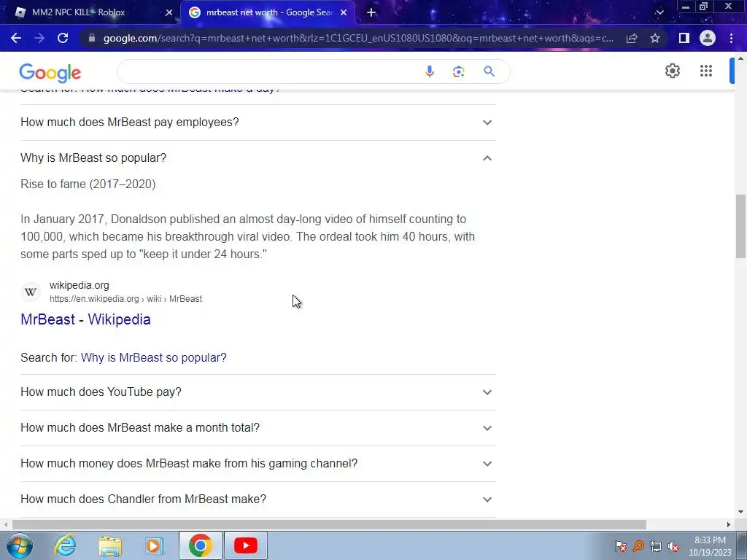Screen dimensions: 747x560
Task: Click the vertical scrollbar thumb
Action: click(x=740, y=226)
